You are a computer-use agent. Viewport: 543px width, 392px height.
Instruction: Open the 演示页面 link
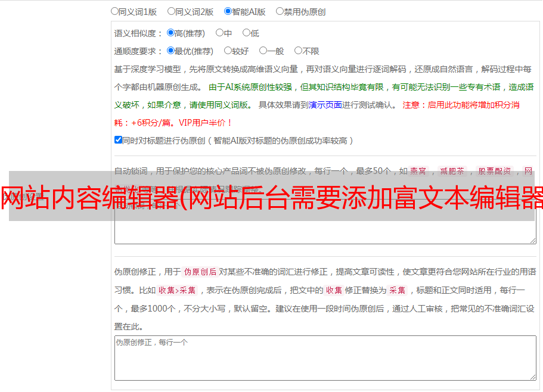coord(325,105)
